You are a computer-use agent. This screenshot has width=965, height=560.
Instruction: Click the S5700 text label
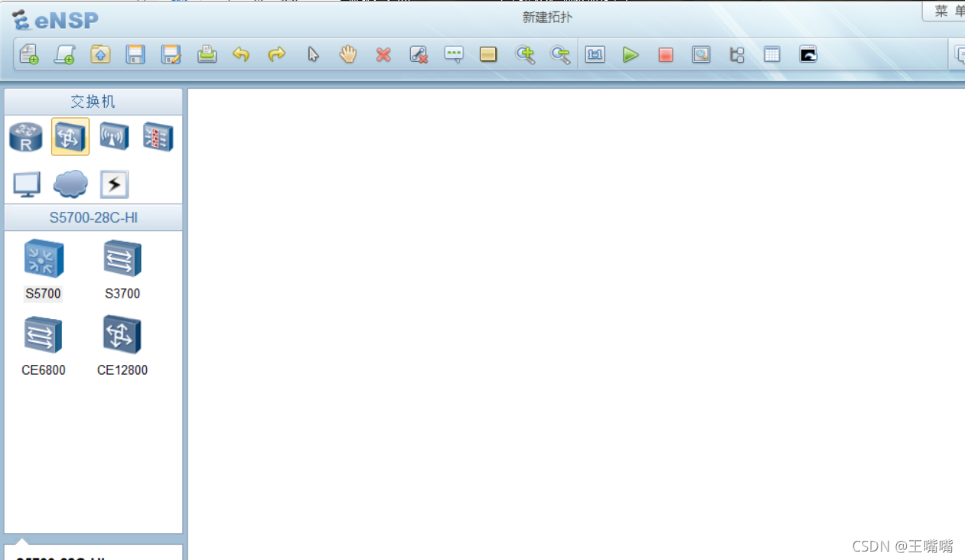tap(43, 294)
